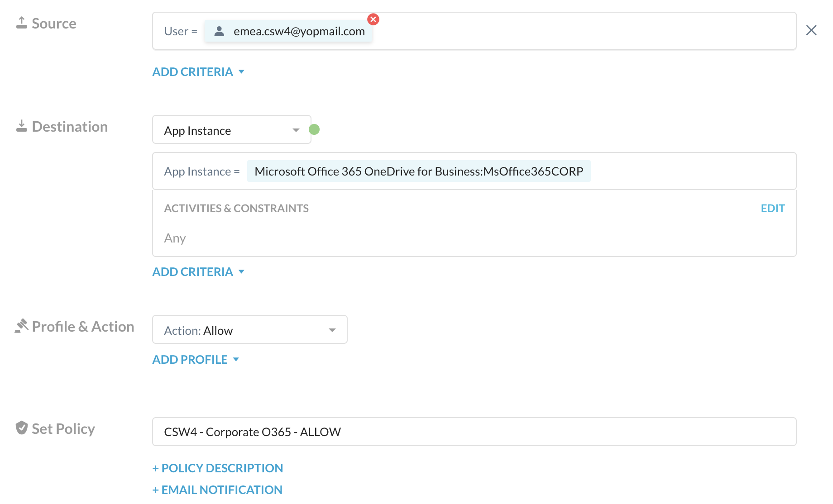Click the Any activities value
This screenshot has width=833, height=504.
[175, 238]
